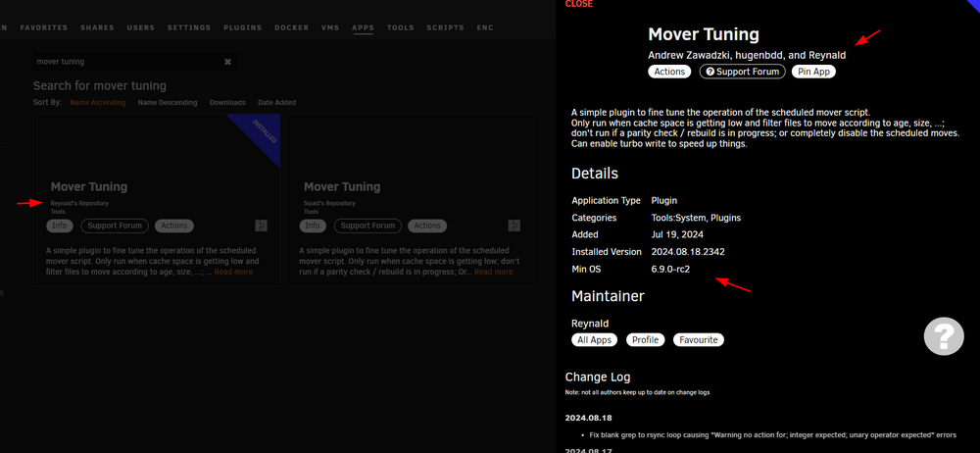Open the Favorites menu tab

(44, 28)
